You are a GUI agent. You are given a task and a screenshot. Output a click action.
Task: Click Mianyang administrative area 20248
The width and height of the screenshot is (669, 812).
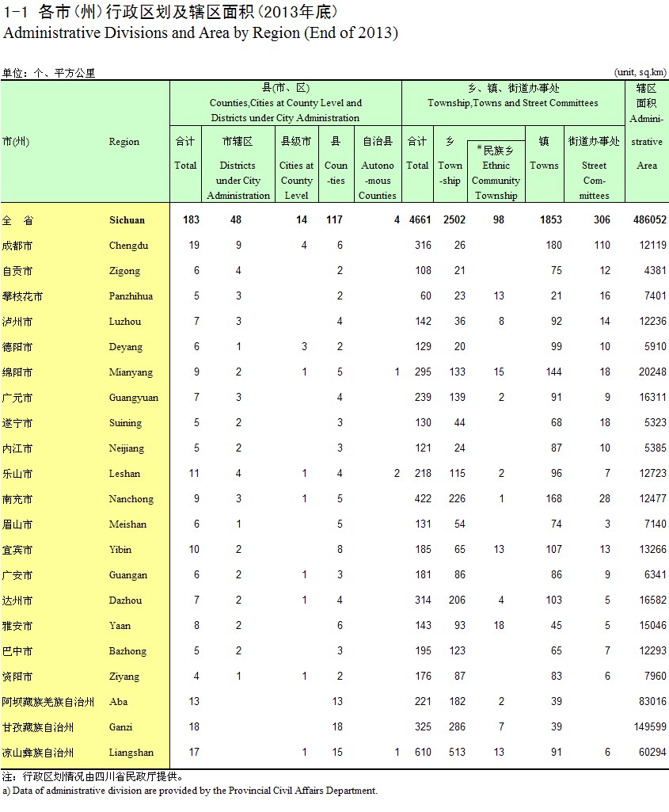point(652,372)
